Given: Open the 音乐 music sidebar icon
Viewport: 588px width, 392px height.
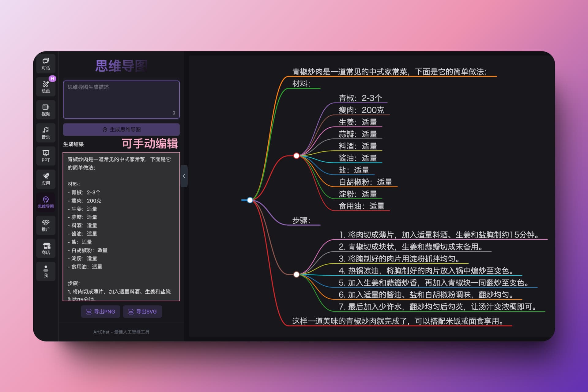Looking at the screenshot, I should click(46, 133).
